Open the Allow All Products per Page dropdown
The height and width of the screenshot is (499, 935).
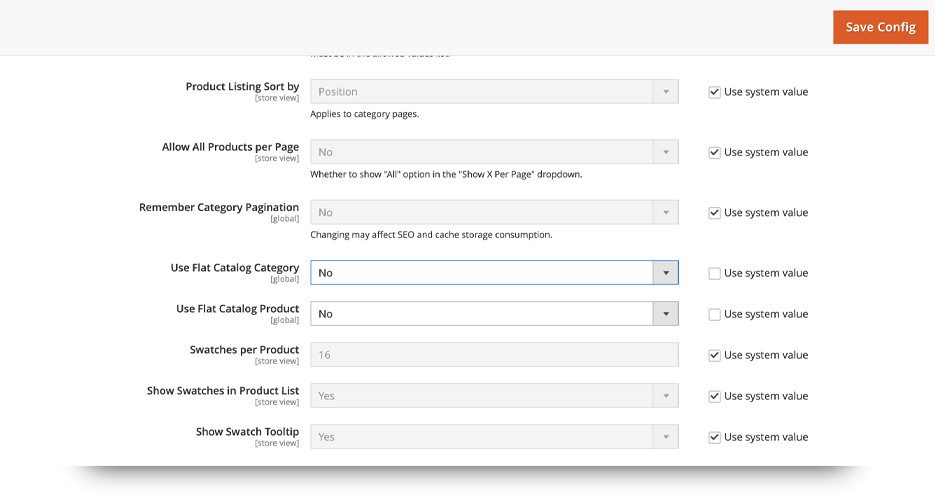click(494, 152)
